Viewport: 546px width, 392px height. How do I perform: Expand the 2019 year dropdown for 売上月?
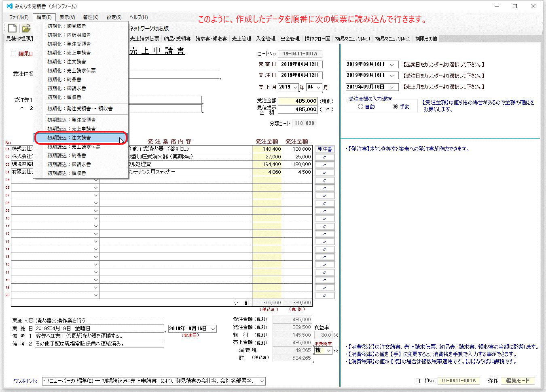point(295,87)
